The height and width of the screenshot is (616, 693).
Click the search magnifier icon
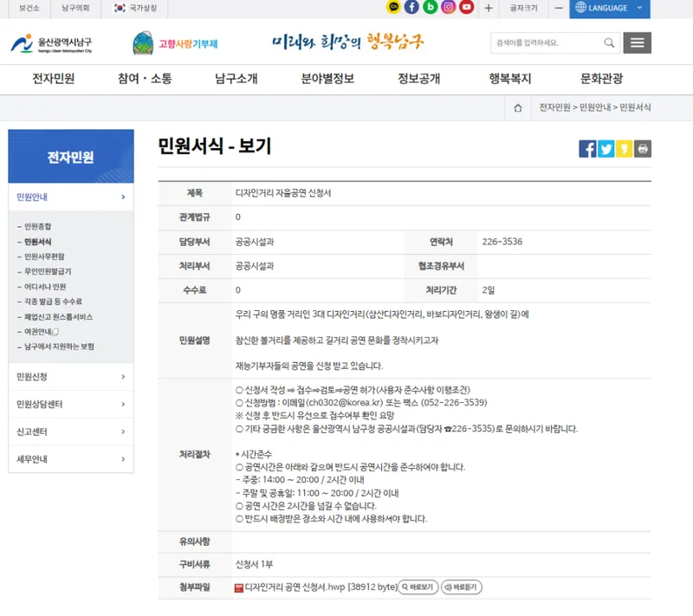(x=609, y=42)
